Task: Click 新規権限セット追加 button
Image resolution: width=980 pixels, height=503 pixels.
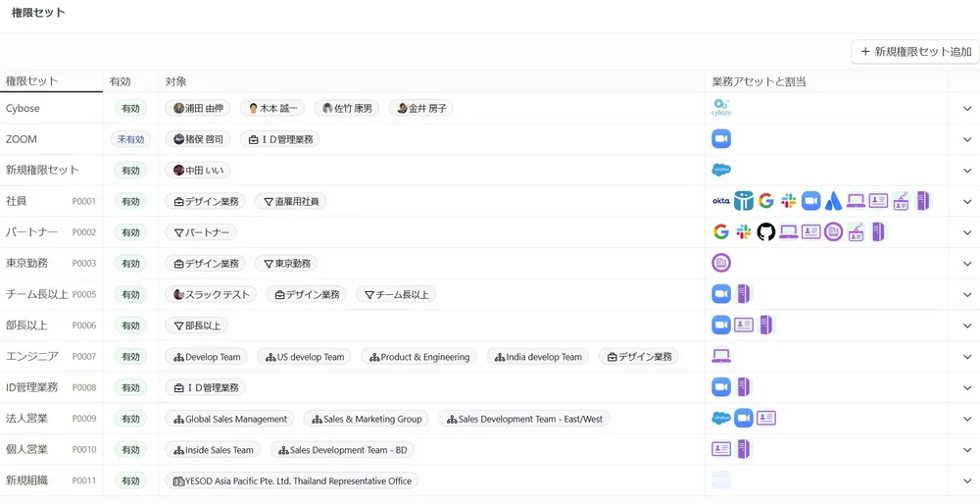Action: [x=915, y=52]
